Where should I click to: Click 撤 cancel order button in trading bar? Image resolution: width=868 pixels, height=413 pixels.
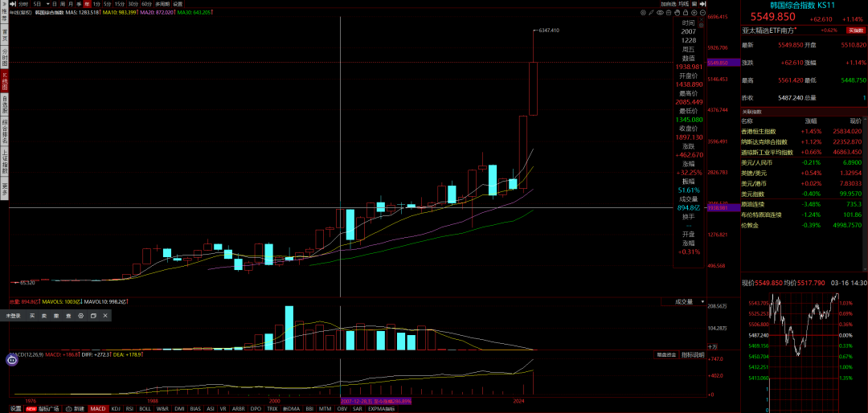[x=56, y=316]
